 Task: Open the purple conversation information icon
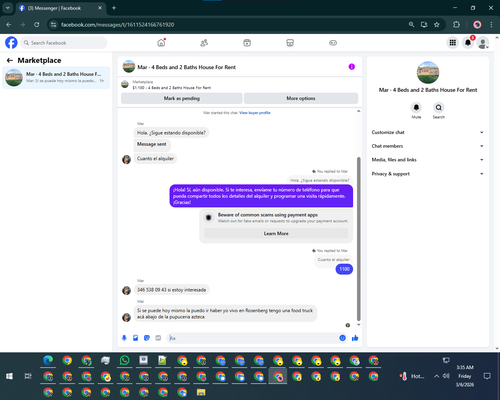tap(352, 67)
